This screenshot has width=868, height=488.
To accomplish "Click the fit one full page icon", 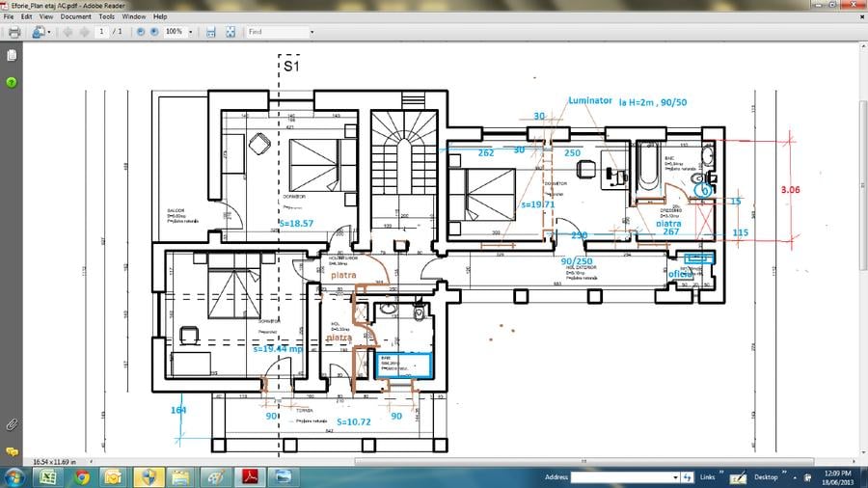I will (x=231, y=32).
